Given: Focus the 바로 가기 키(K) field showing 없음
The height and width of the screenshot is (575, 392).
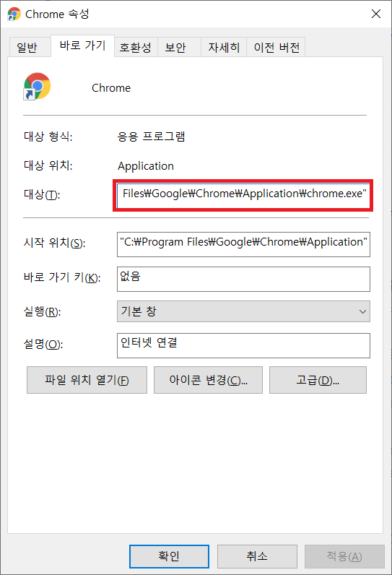Looking at the screenshot, I should [x=243, y=279].
